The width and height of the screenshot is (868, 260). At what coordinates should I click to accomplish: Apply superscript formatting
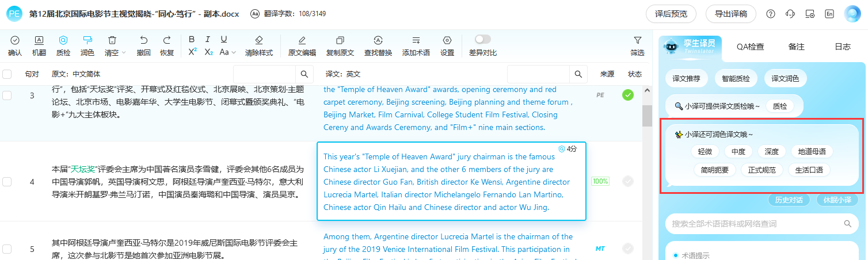click(192, 52)
